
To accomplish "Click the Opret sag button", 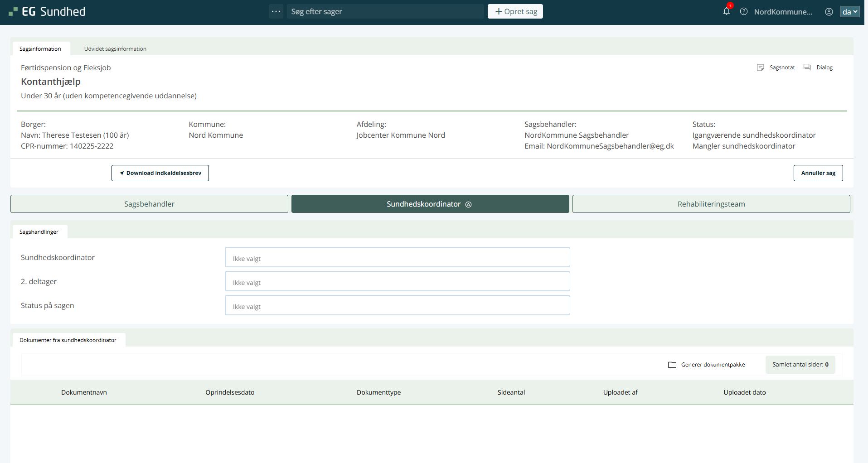I will click(515, 11).
